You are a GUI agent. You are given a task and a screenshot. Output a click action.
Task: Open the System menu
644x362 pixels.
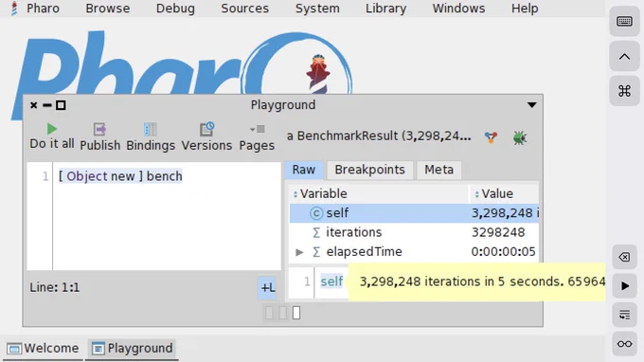tap(317, 9)
